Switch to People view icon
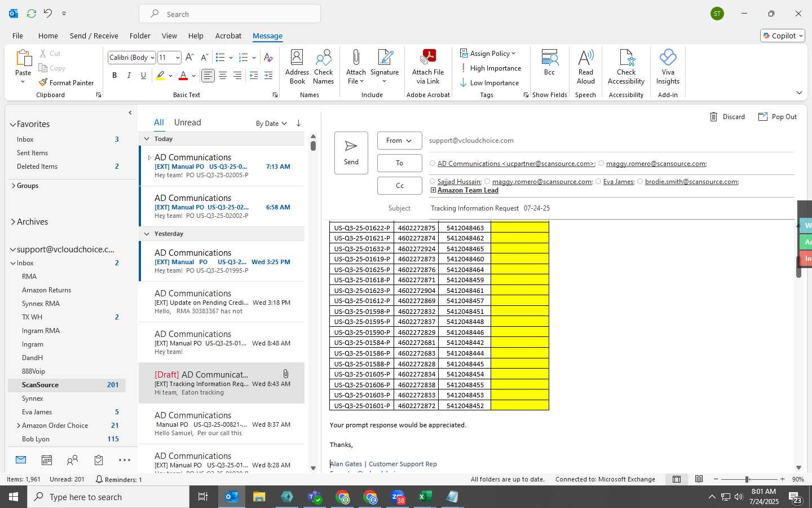812x508 pixels. pos(72,460)
